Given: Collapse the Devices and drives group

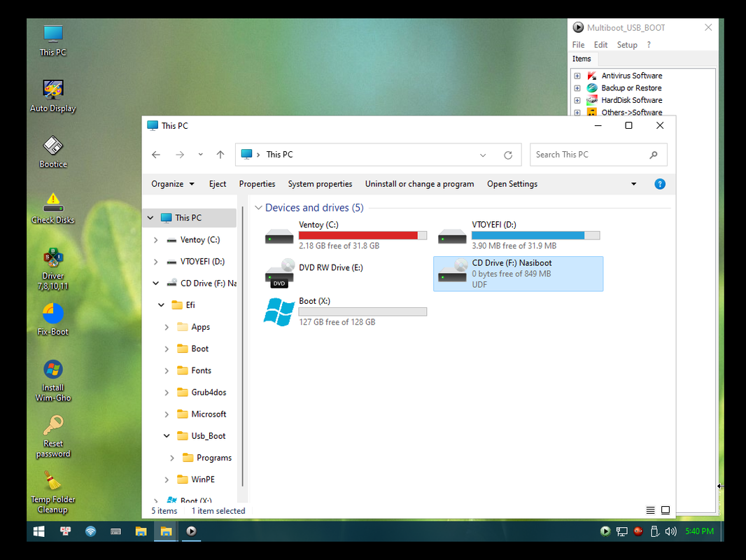Looking at the screenshot, I should coord(258,208).
